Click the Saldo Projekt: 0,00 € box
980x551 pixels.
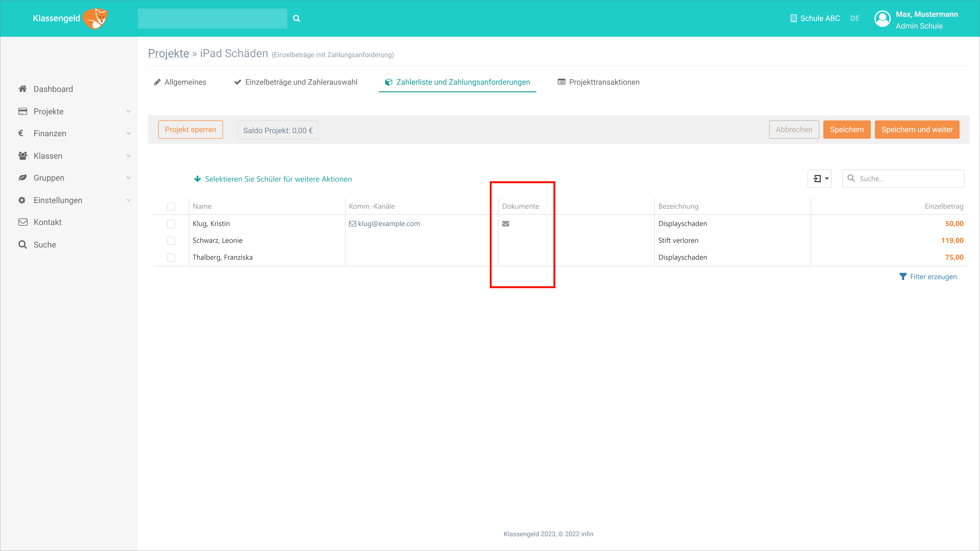[x=278, y=130]
